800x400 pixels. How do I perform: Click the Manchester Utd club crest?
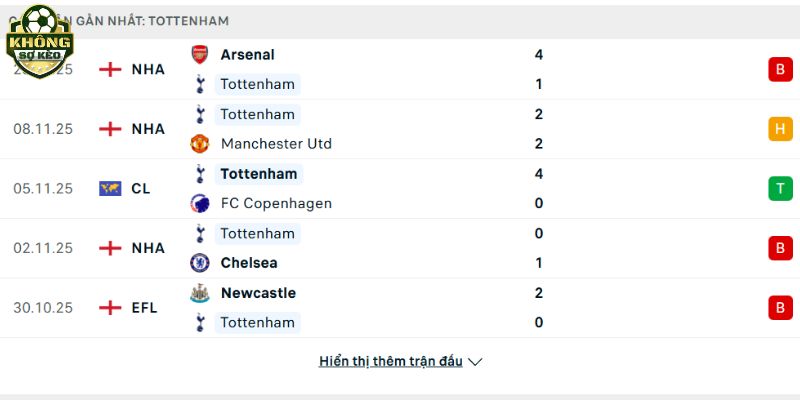pos(200,144)
